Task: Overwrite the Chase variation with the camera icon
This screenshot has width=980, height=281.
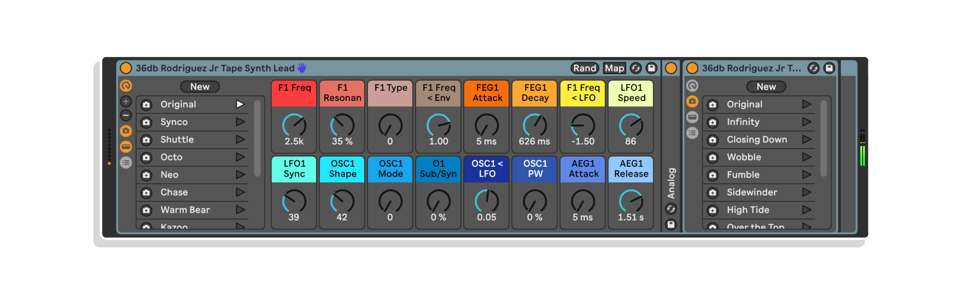Action: [146, 193]
